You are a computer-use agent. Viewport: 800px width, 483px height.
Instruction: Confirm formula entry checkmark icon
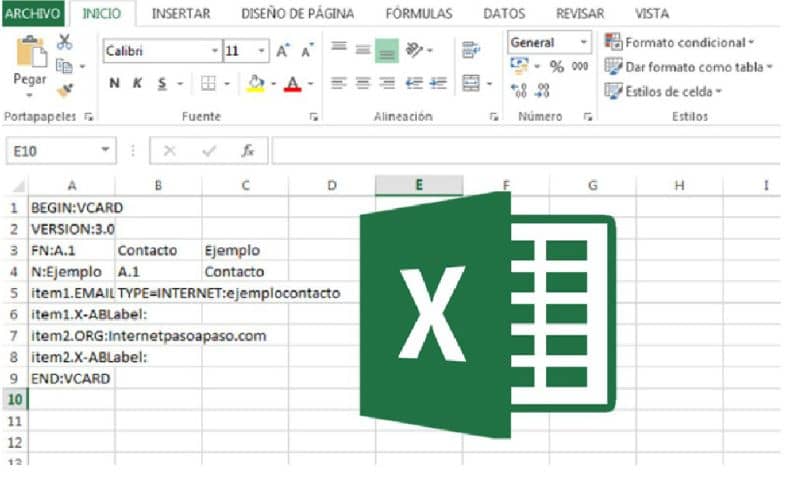pos(209,151)
